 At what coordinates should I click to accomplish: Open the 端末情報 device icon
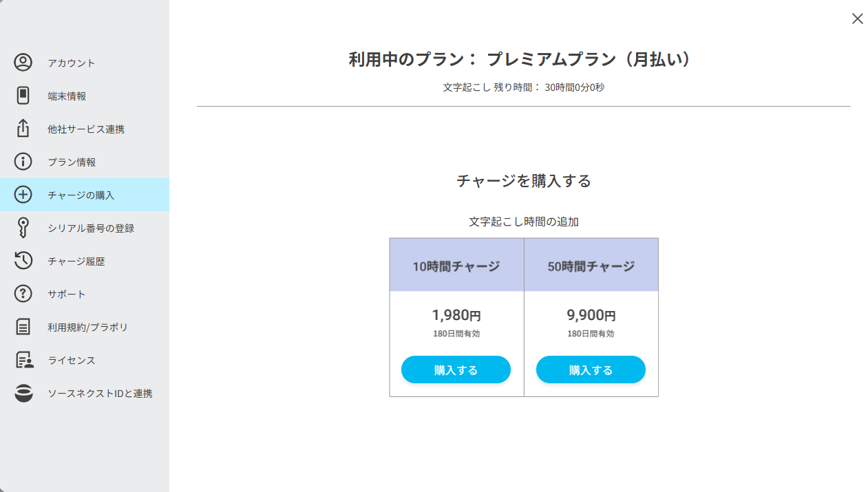23,96
